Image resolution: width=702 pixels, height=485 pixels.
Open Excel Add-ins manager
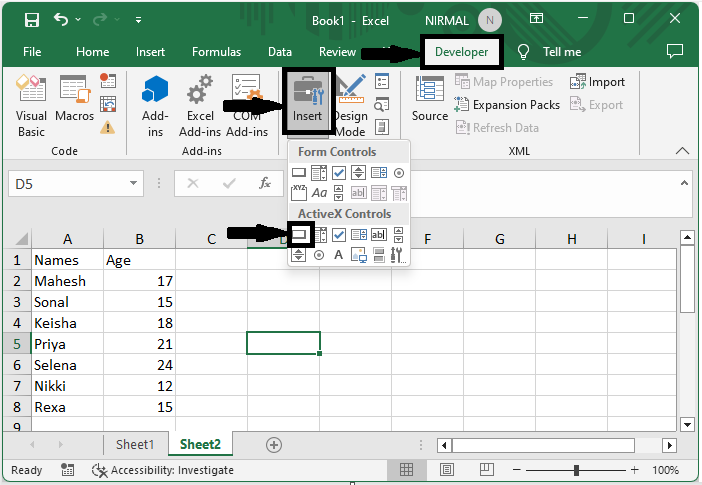200,106
